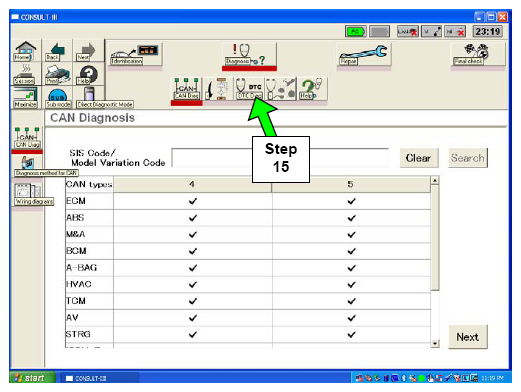
Task: Click the HVAC row label
Action: (x=79, y=284)
